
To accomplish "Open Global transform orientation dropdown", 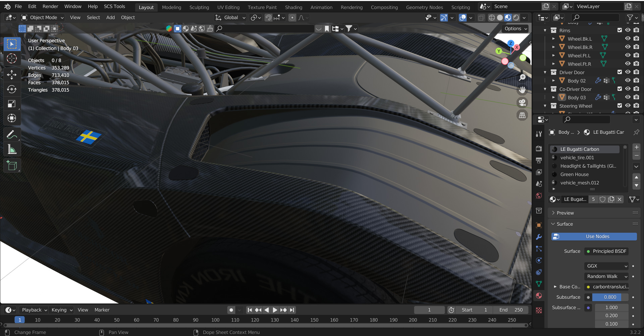I will [x=230, y=18].
